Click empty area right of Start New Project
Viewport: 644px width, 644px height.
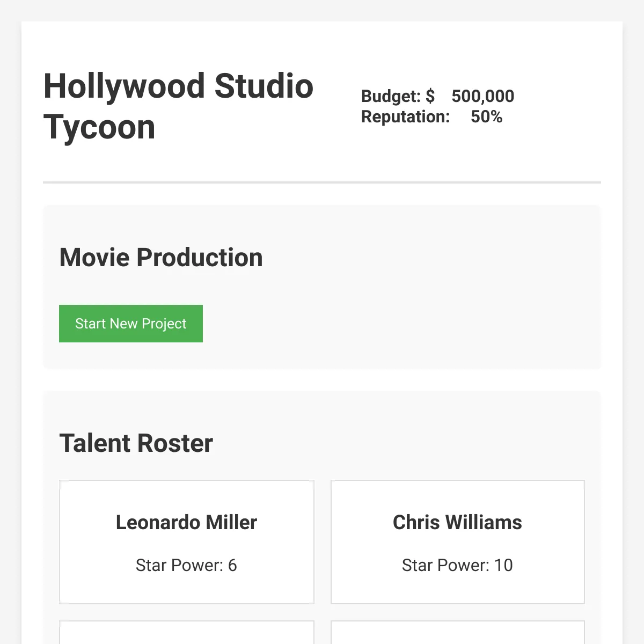click(397, 324)
